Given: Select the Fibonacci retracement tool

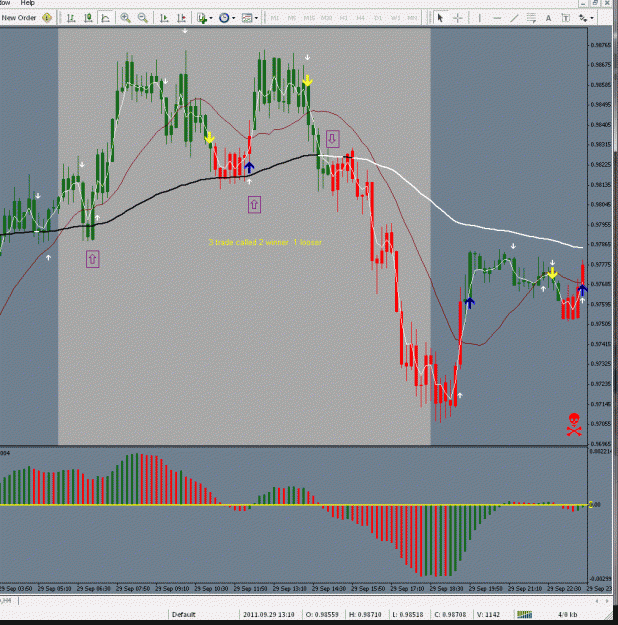Looking at the screenshot, I should (531, 18).
